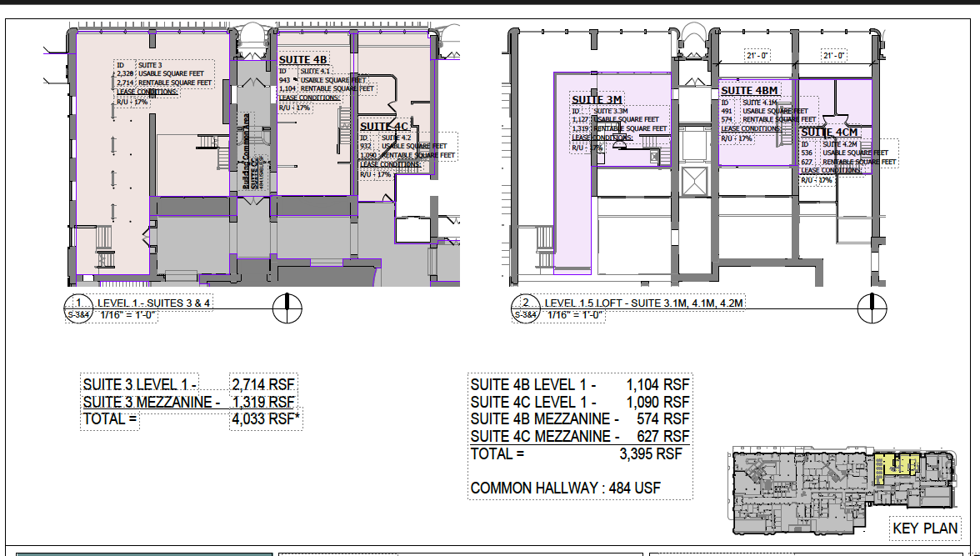Click the '2,714 RSF' value in Suite 3 summary
980x556 pixels.
pyautogui.click(x=263, y=384)
